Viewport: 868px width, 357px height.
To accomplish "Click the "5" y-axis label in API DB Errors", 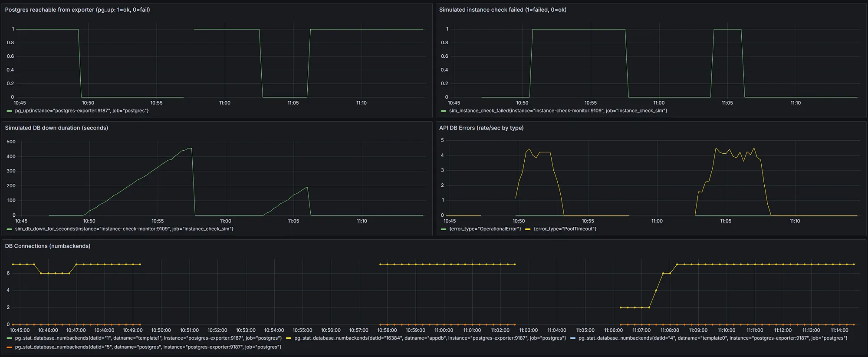I will [x=442, y=140].
